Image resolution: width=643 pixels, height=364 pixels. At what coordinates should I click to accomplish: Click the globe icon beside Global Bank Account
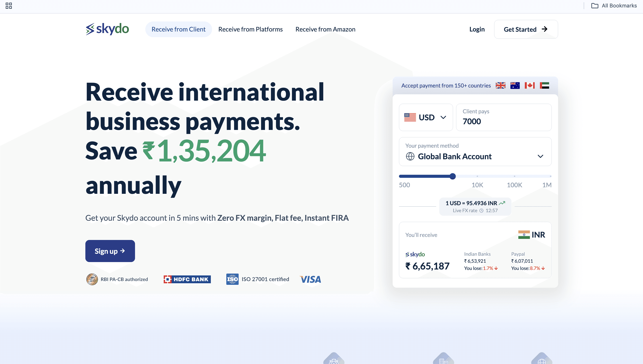[410, 156]
